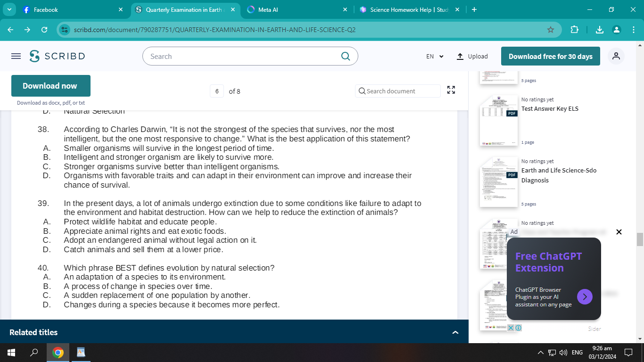This screenshot has width=644, height=362.
Task: Click answer 'Protect wildlife habitat and educate people.'
Action: 140,222
